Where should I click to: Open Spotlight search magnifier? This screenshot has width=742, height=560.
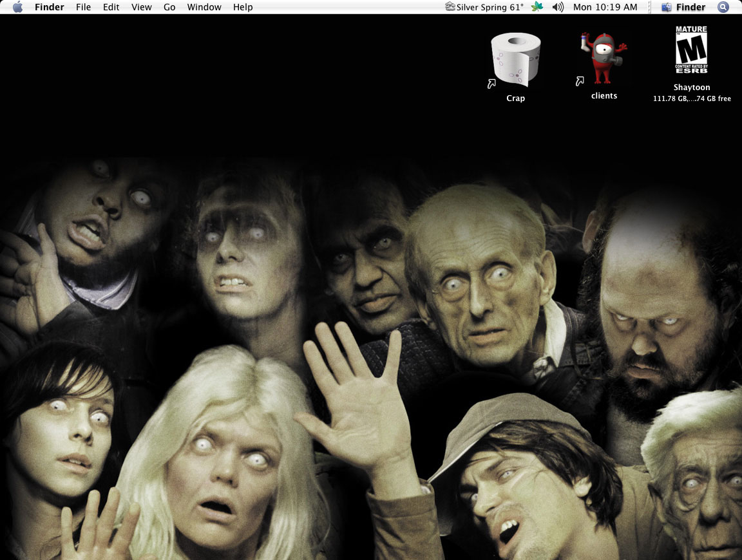[x=723, y=7]
